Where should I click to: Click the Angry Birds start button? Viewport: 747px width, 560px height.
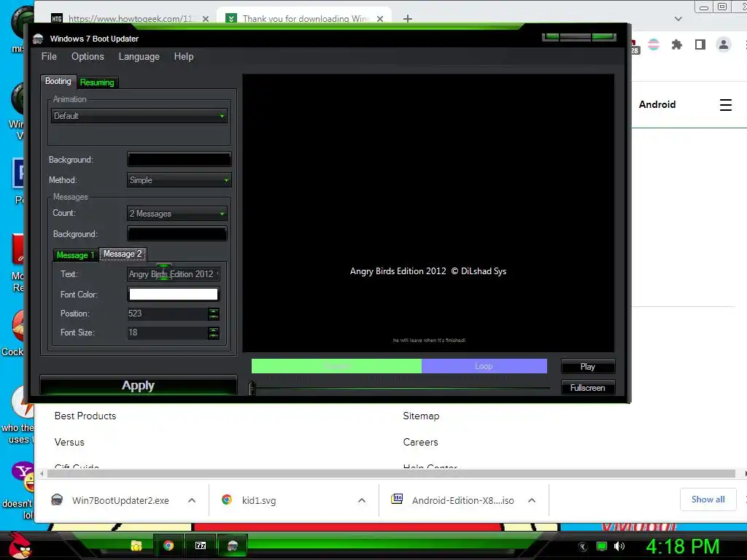[x=20, y=545]
